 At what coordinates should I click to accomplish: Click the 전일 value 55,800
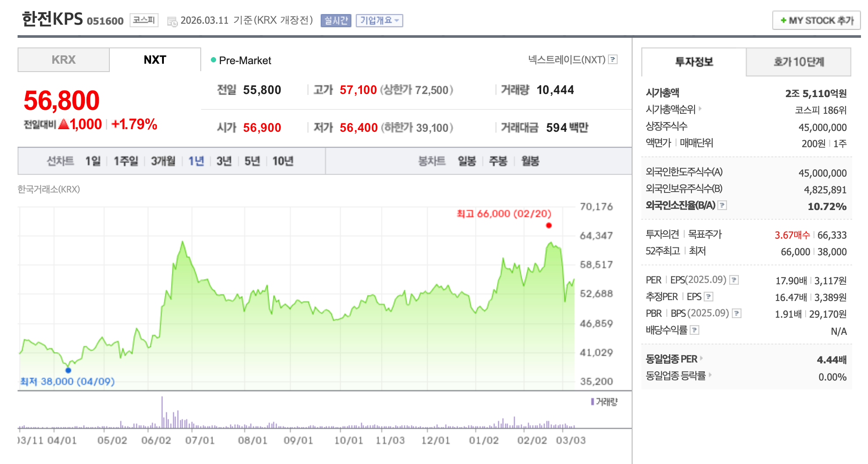point(262,90)
